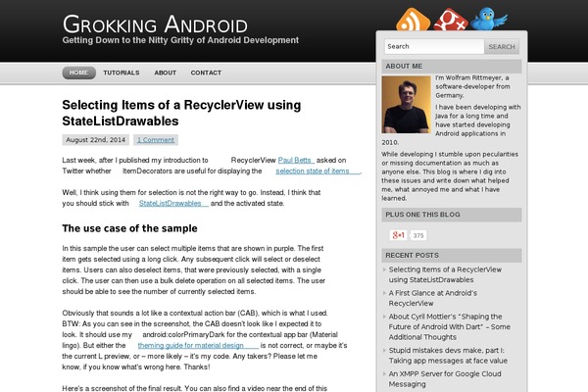Open the StateListDrawables link in article
This screenshot has height=392, width=588.
pos(173,203)
